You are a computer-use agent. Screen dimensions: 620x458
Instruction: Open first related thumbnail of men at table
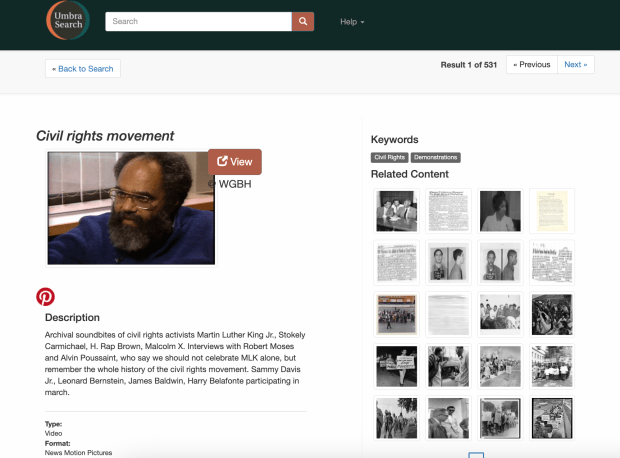pos(396,210)
